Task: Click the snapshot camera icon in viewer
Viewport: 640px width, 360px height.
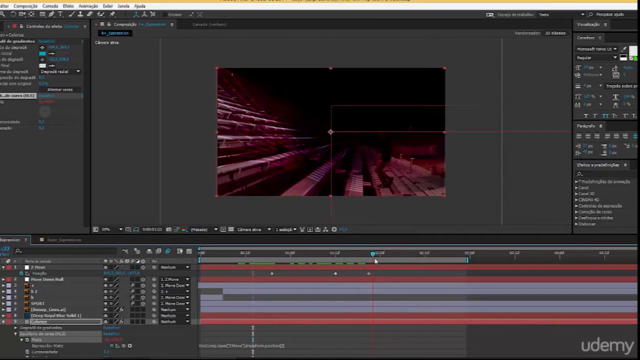Action: (x=169, y=229)
